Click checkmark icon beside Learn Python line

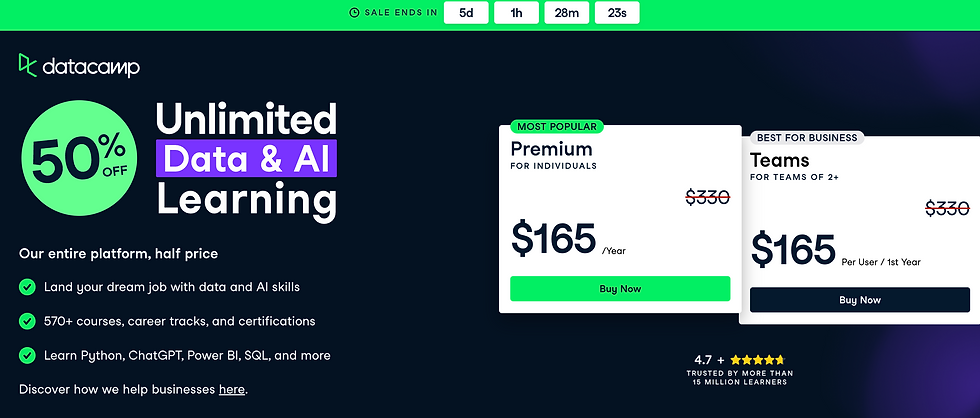[27, 356]
